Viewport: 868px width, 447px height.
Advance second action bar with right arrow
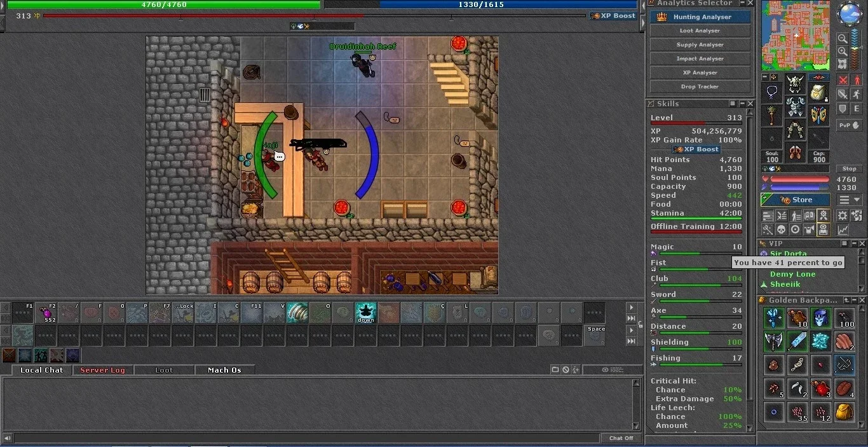[x=632, y=331]
